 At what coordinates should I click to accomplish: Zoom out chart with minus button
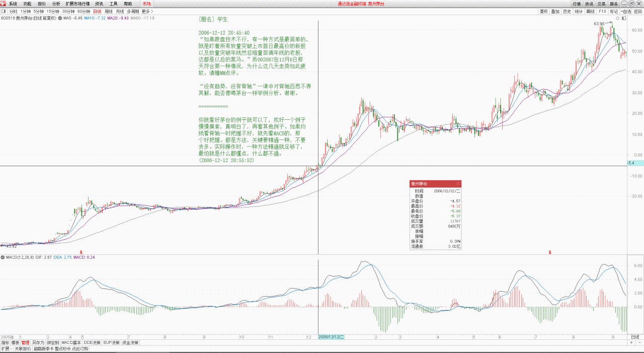coord(638,342)
